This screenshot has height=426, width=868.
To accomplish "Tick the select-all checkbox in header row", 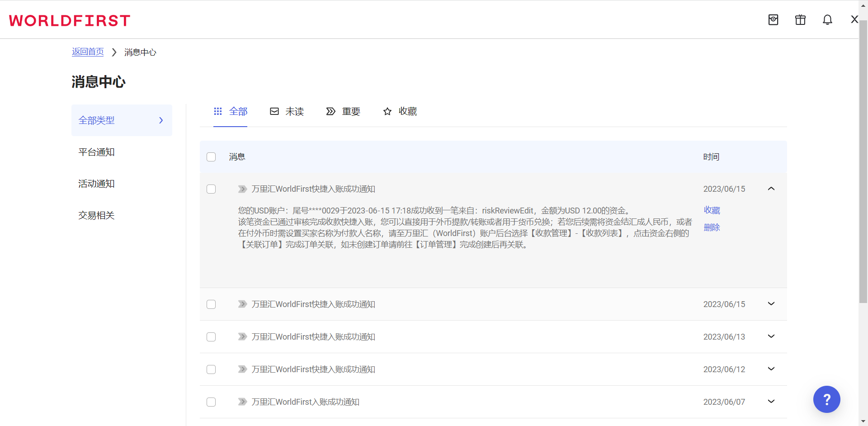I will (x=211, y=157).
